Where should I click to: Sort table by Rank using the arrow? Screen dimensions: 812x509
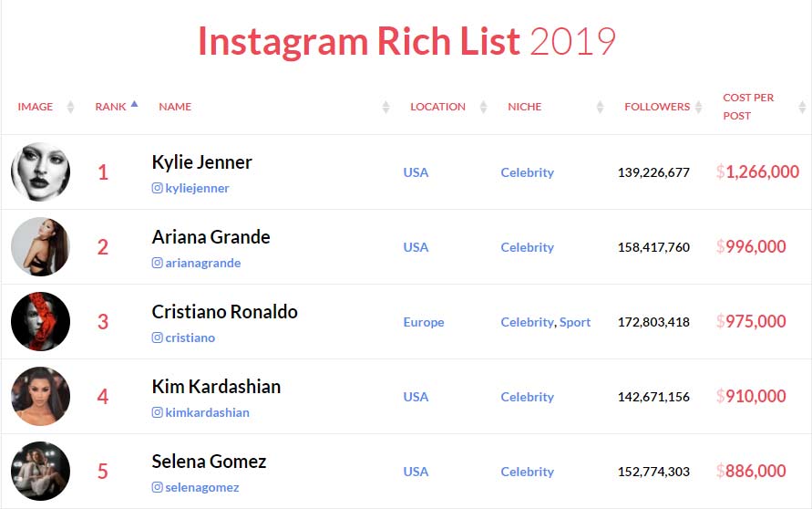[x=135, y=104]
